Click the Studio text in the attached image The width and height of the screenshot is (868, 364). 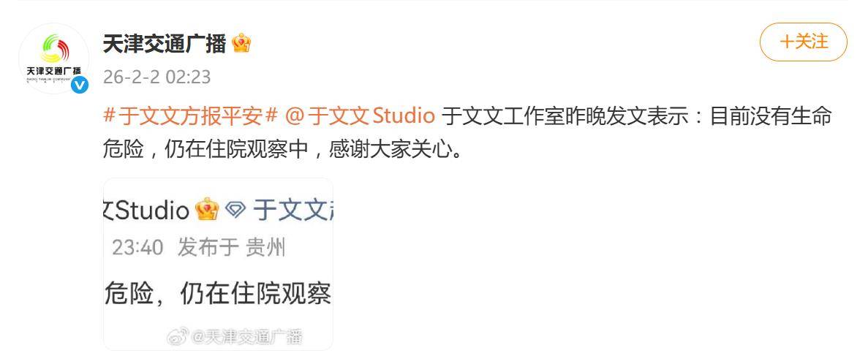pyautogui.click(x=153, y=211)
